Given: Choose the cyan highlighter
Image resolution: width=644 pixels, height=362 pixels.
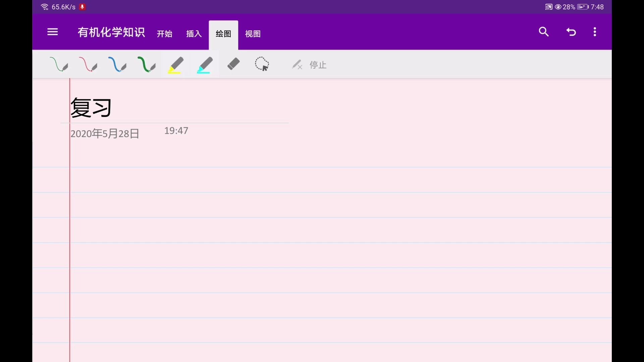Looking at the screenshot, I should click(205, 65).
